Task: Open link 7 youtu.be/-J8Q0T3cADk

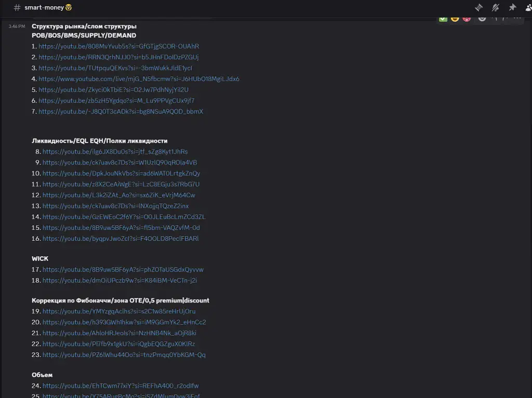Action: 121,111
